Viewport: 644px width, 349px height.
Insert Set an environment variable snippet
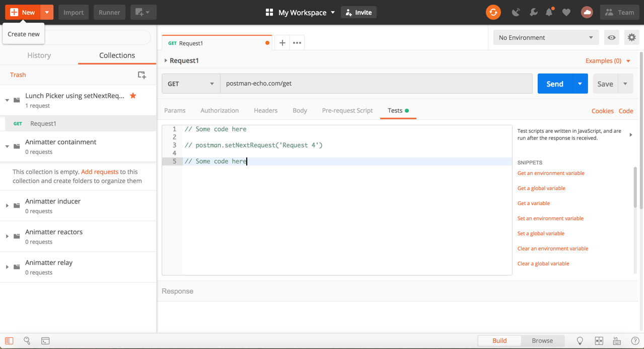click(550, 218)
